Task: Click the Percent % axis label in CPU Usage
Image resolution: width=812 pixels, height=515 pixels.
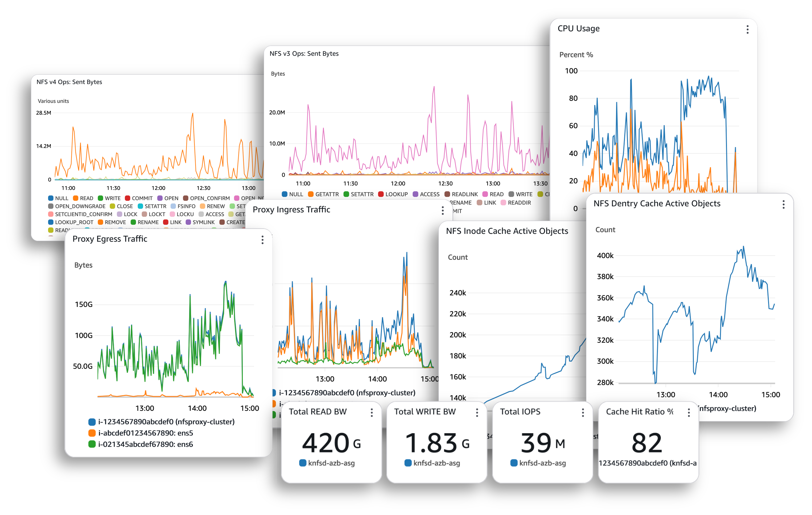Action: [576, 55]
